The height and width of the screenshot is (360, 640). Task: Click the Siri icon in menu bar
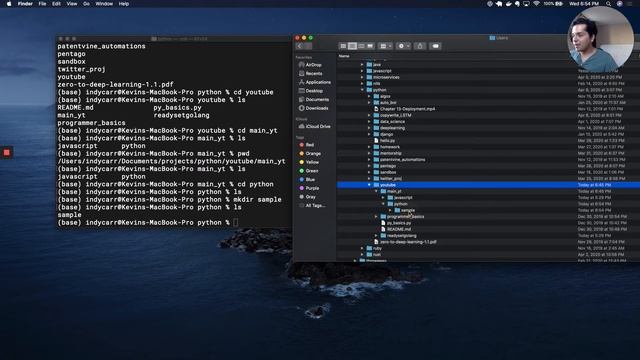coord(620,4)
